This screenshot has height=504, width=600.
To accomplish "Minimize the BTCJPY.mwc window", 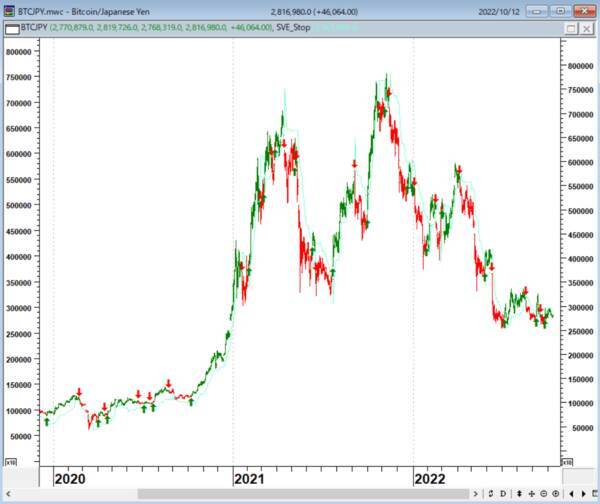I will pos(536,11).
